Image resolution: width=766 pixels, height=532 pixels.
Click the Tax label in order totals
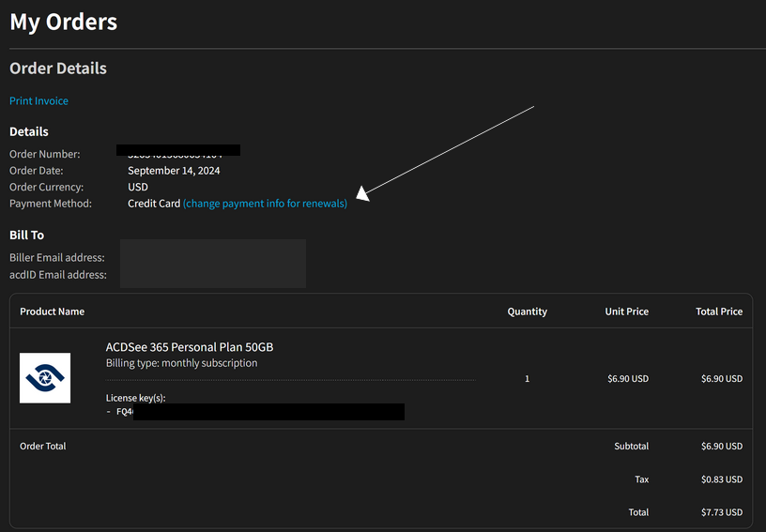[x=642, y=479]
